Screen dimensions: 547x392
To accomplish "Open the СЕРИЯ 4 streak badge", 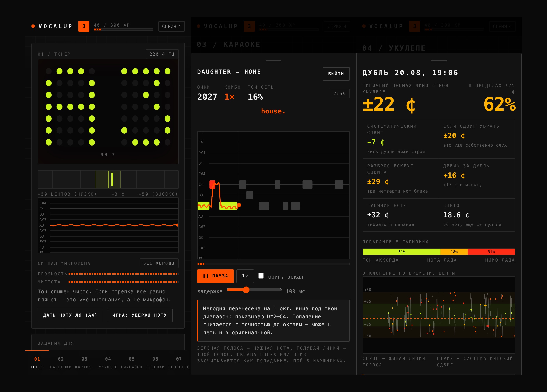I will coord(172,26).
